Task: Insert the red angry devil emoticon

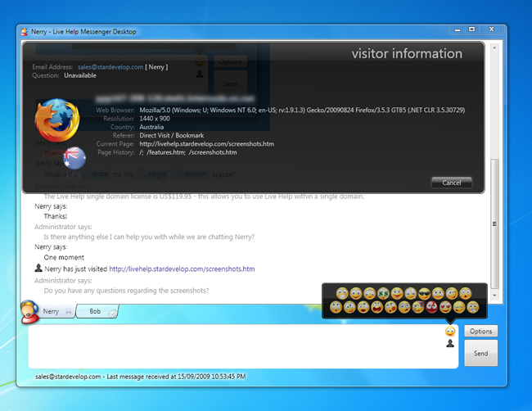Action: click(432, 307)
